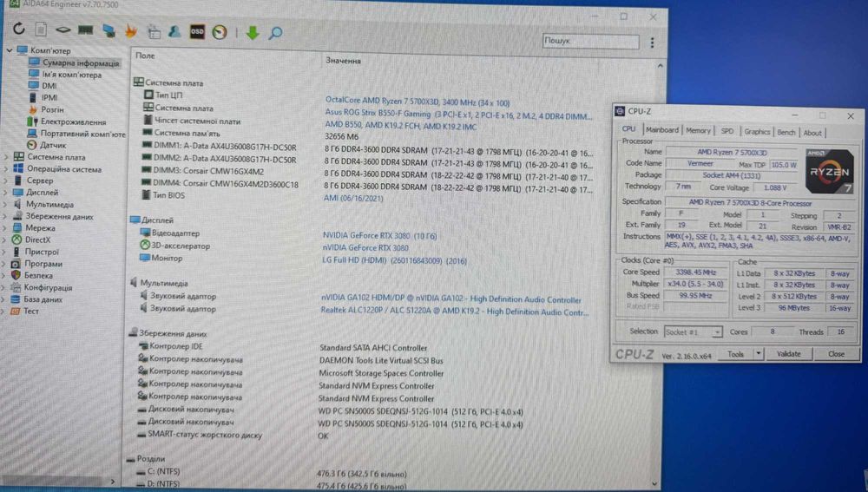Open the Report page icon in toolbar
868x492 pixels.
pos(41,29)
